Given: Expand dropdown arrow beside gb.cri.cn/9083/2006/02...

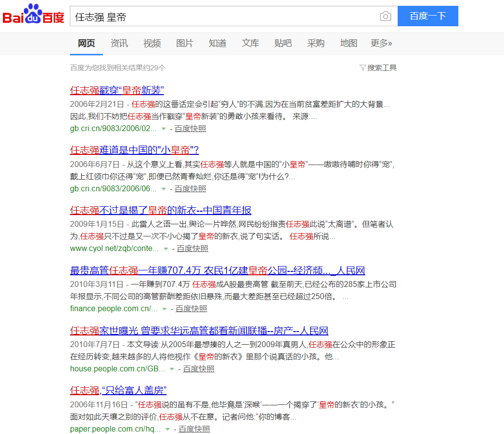Looking at the screenshot, I should pyautogui.click(x=164, y=129).
